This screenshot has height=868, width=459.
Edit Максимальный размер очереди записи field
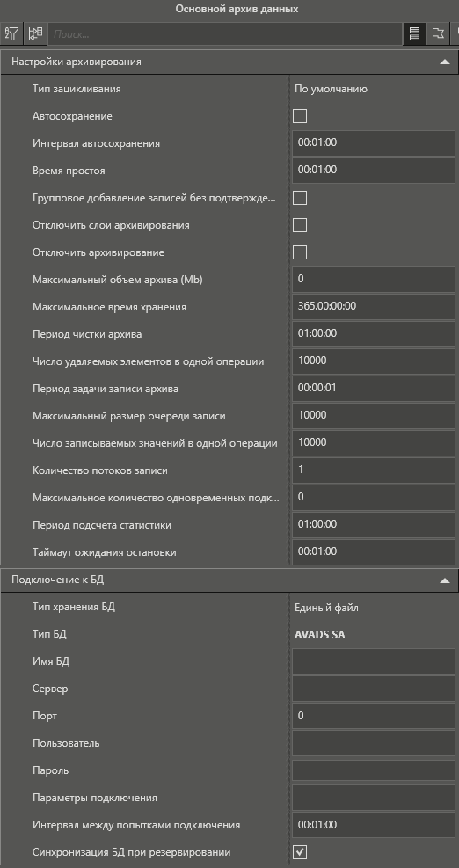374,415
